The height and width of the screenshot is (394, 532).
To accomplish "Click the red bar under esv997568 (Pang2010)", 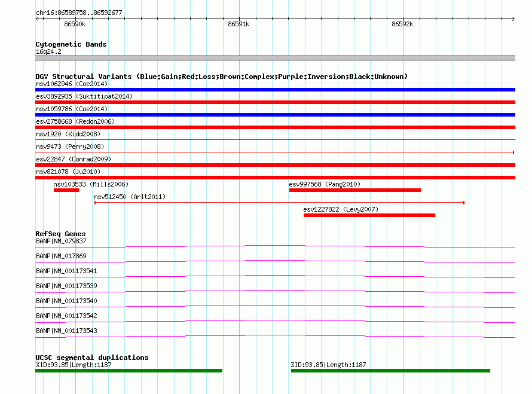I will (x=355, y=190).
